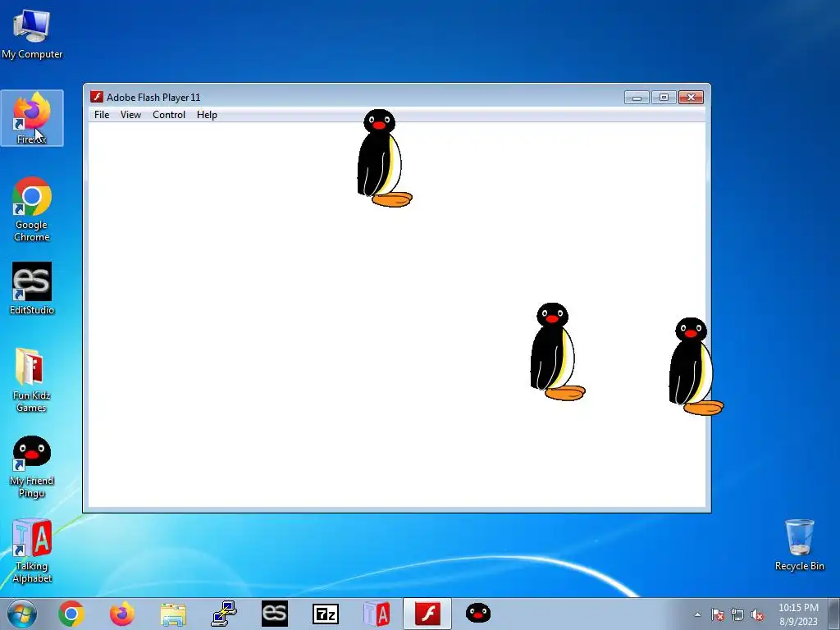This screenshot has width=840, height=630.
Task: Click the penguin at the top of the stage
Action: pos(383,158)
